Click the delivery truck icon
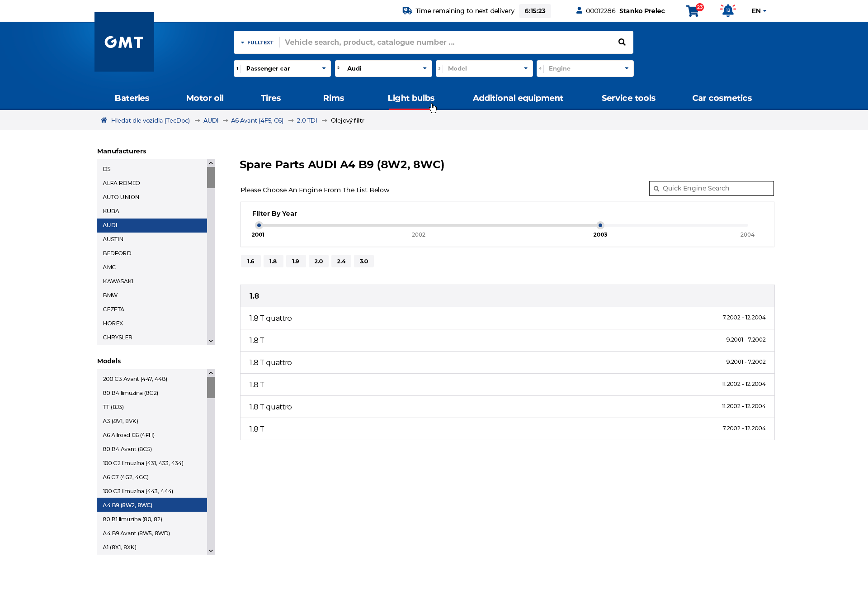Viewport: 868px width, 604px height. coord(407,10)
